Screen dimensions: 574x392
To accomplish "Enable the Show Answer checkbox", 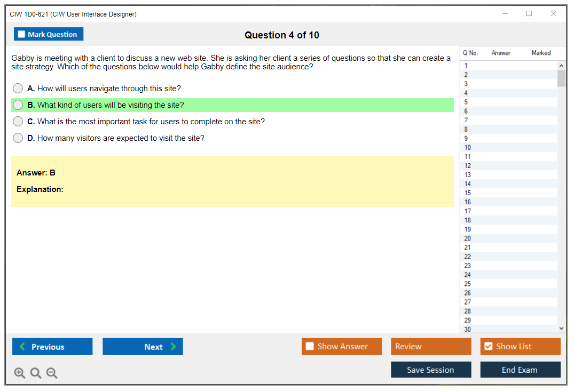I will point(310,347).
